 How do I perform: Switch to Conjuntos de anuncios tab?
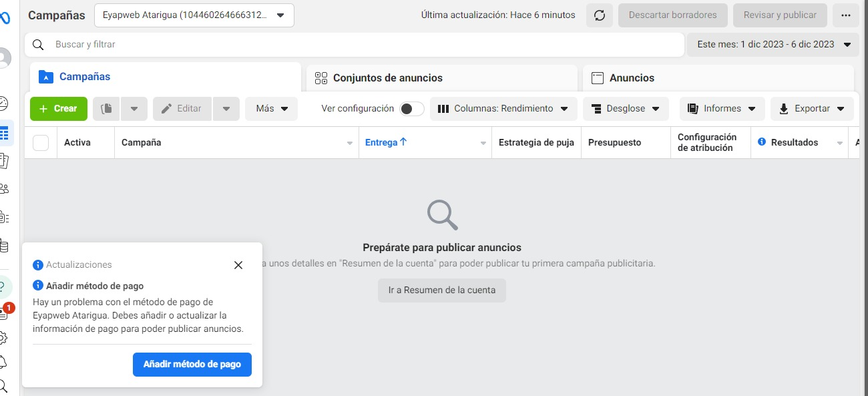(441, 78)
